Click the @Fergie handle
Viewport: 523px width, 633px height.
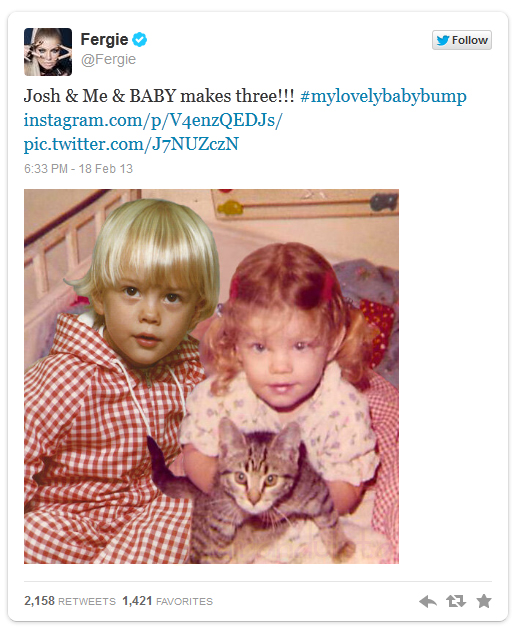(x=108, y=59)
